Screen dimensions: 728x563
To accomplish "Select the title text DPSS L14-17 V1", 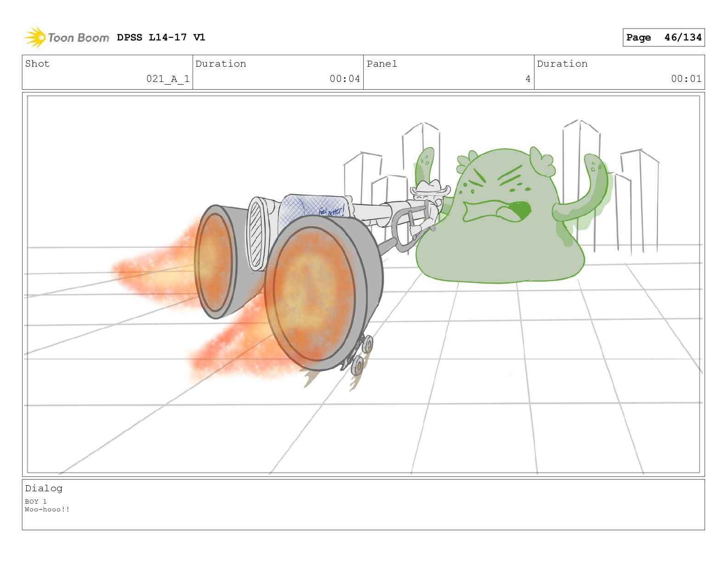I will click(x=161, y=37).
